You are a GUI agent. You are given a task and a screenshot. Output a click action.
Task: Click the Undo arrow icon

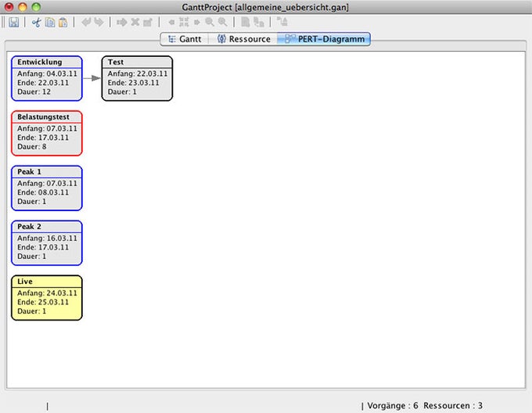pos(87,23)
